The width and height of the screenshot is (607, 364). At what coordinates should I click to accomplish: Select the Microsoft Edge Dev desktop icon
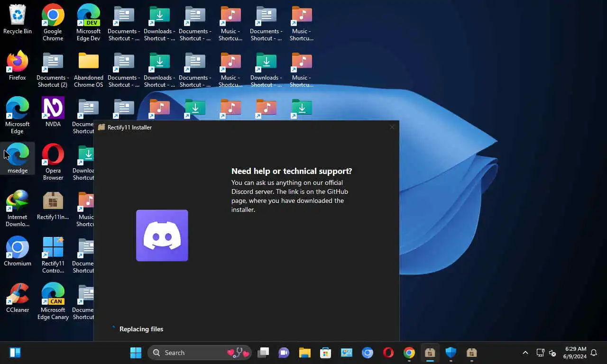[x=89, y=23]
